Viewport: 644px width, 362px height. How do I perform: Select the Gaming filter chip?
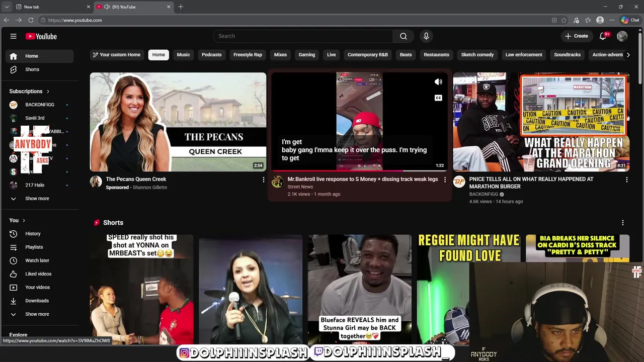[x=306, y=55]
